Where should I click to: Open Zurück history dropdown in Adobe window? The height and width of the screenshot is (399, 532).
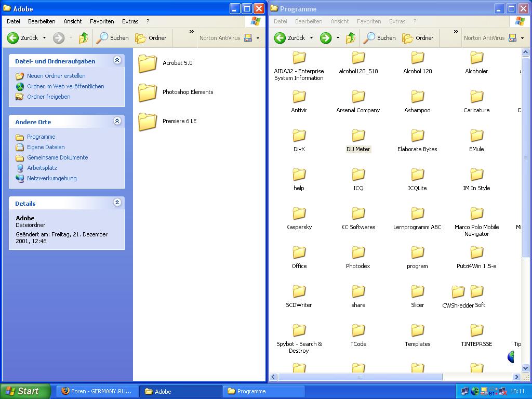[45, 37]
